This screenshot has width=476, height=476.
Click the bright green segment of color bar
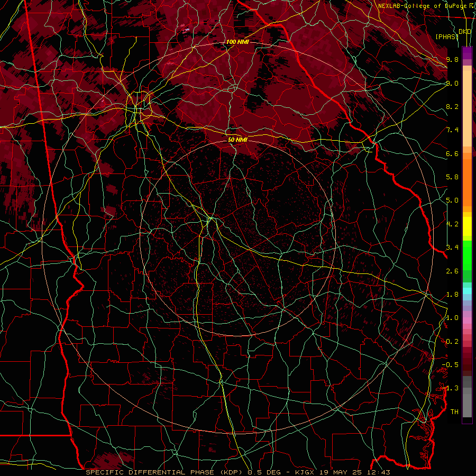tap(467, 255)
